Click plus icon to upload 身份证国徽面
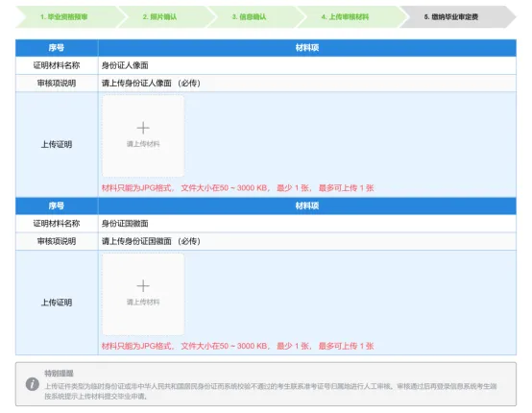Image resolution: width=532 pixels, height=413 pixels. tap(143, 286)
